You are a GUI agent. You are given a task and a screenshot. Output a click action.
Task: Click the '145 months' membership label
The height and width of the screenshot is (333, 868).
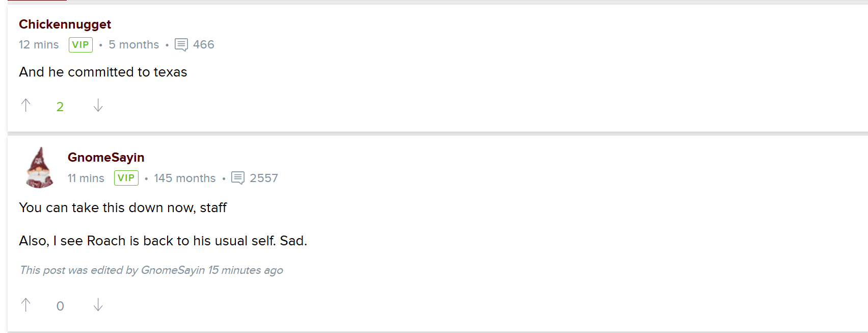[x=185, y=178]
